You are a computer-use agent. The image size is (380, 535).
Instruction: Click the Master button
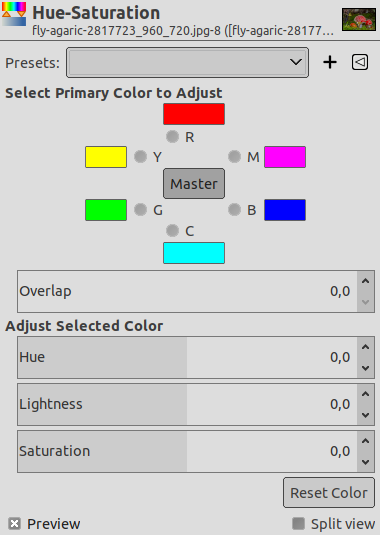point(194,184)
